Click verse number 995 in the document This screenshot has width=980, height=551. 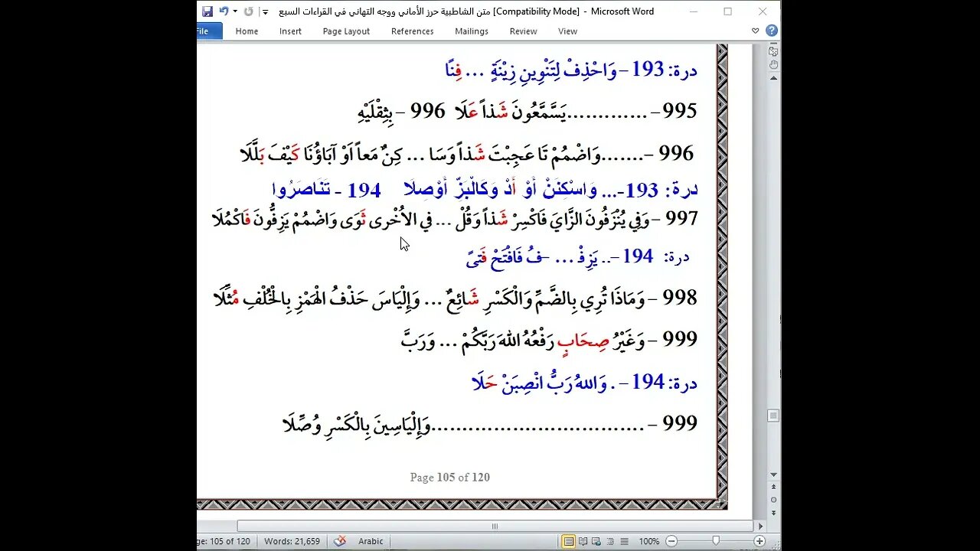click(679, 111)
